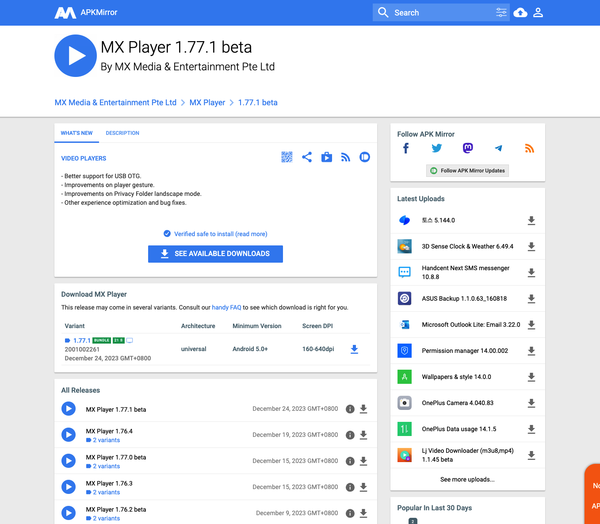Download Microsoft Outlook Lite: Email 3.22.0
The height and width of the screenshot is (524, 600).
pos(531,325)
